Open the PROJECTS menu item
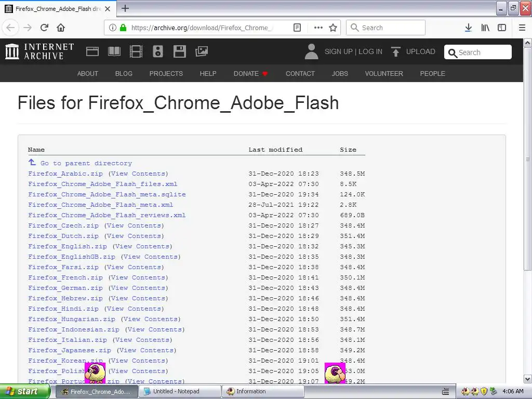The width and height of the screenshot is (532, 399). tap(166, 74)
